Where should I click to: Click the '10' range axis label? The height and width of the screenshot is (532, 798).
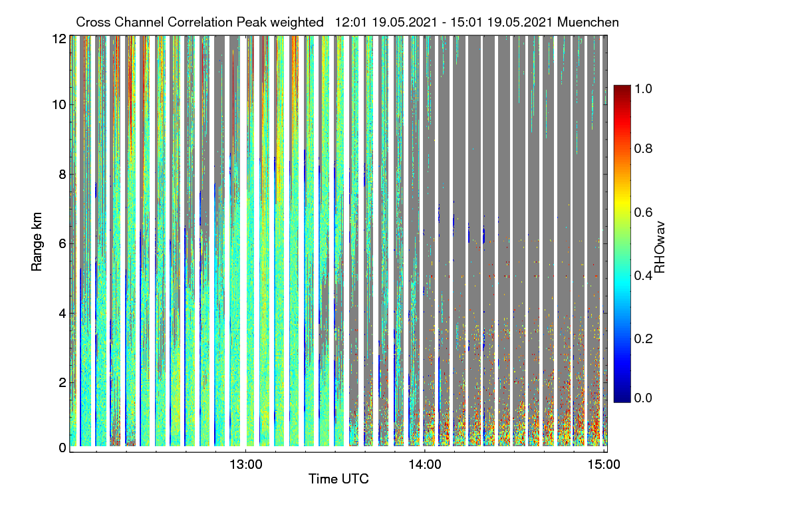pos(59,105)
